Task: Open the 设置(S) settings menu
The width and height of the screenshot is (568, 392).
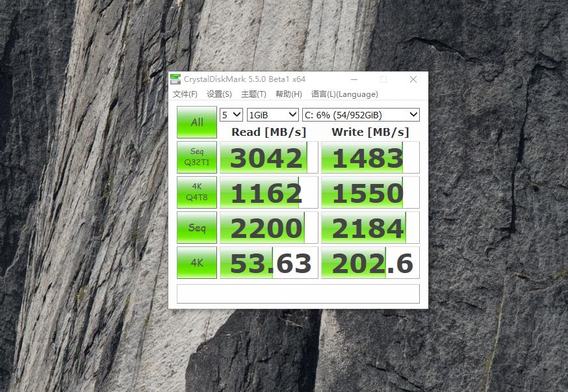Action: click(x=220, y=94)
